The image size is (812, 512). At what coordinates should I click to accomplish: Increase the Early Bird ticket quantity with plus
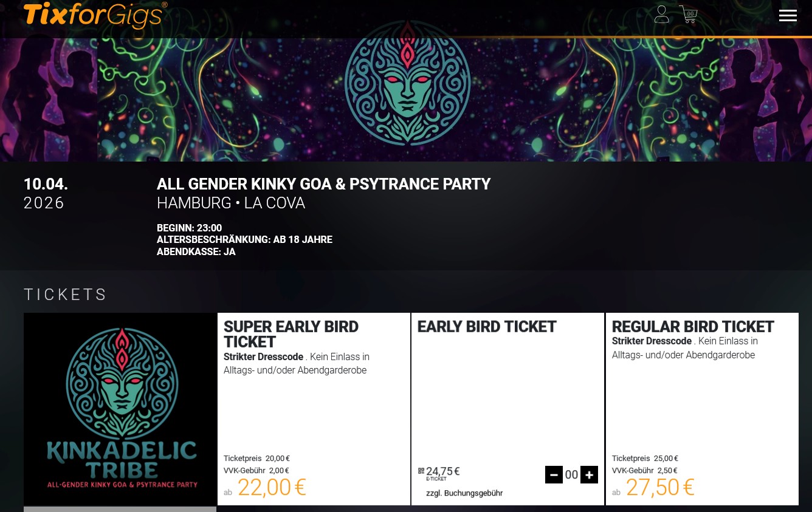(589, 474)
